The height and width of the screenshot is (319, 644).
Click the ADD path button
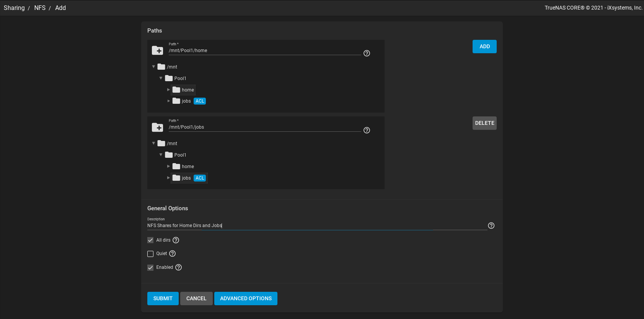click(484, 46)
